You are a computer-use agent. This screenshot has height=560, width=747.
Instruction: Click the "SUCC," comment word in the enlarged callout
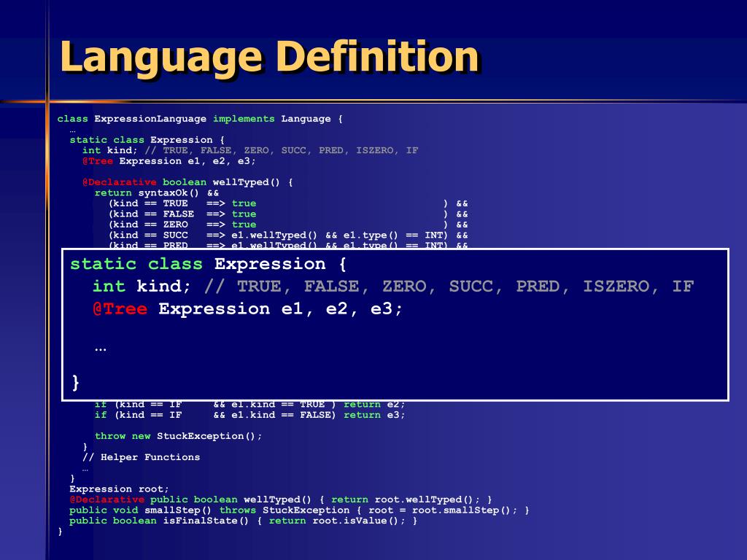click(x=476, y=286)
